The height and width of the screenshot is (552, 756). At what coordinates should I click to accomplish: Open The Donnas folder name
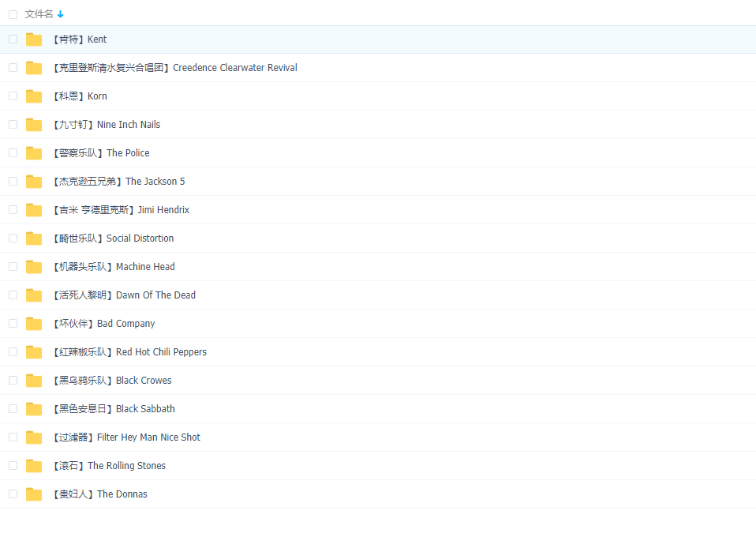[100, 495]
